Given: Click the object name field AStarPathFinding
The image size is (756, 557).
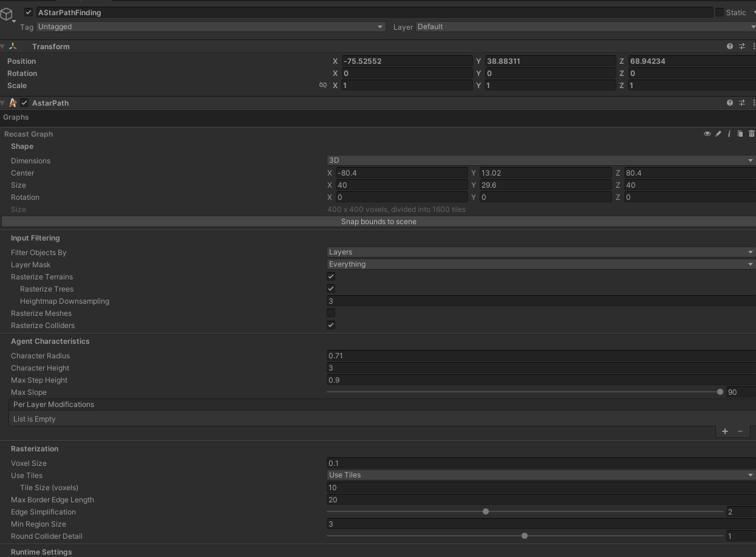Looking at the screenshot, I should pos(374,12).
